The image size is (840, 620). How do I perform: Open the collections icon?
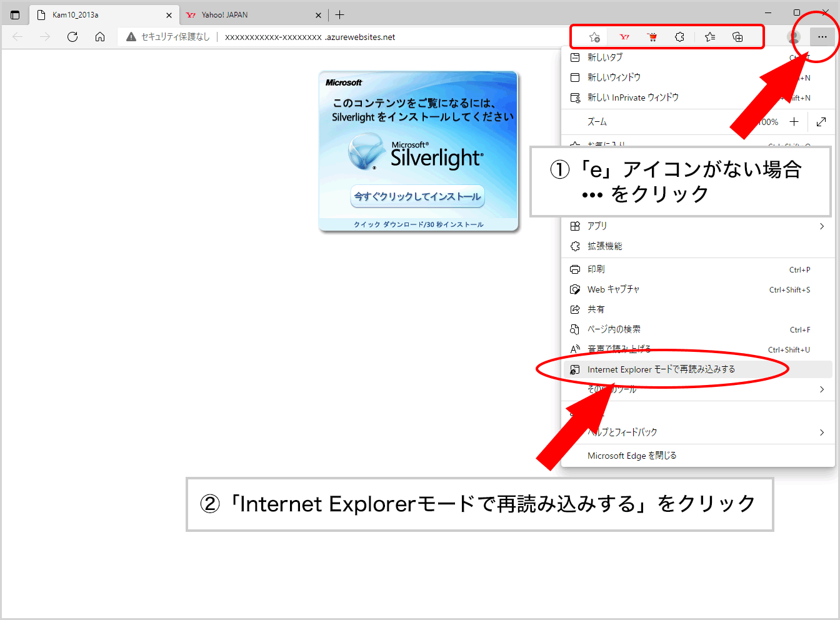click(737, 37)
